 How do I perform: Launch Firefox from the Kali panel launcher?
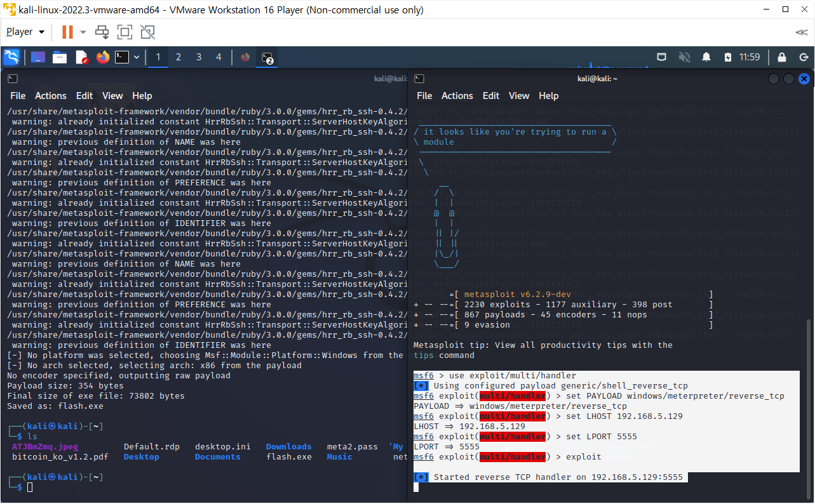(x=102, y=57)
